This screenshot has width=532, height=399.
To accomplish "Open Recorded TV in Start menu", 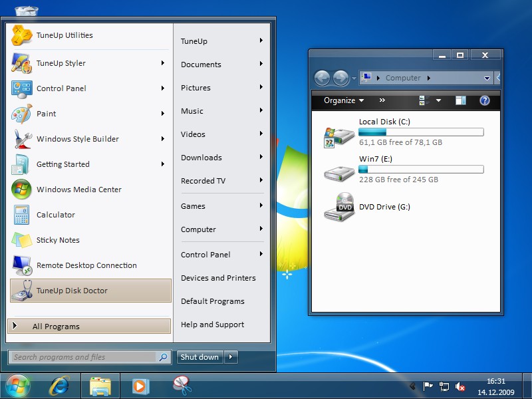I will pyautogui.click(x=221, y=181).
